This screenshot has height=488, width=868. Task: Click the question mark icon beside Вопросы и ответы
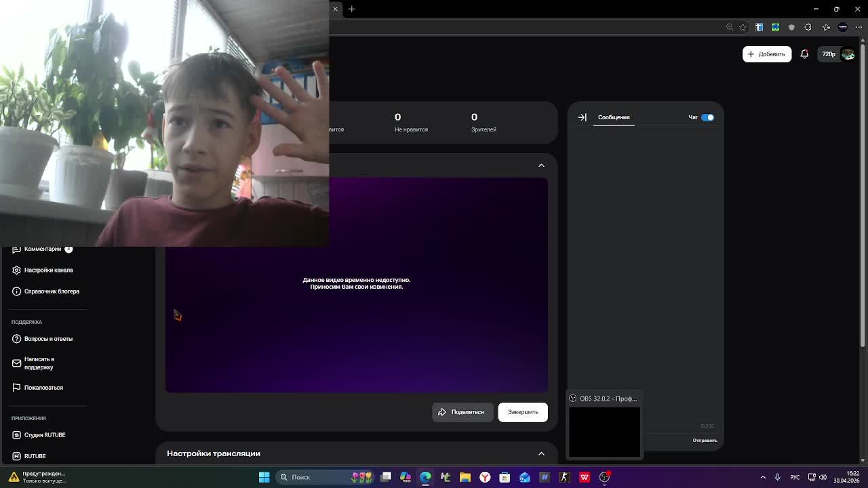[x=16, y=339]
